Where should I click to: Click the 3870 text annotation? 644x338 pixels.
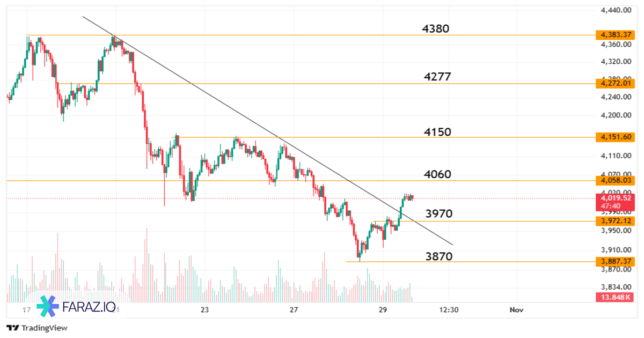(438, 256)
